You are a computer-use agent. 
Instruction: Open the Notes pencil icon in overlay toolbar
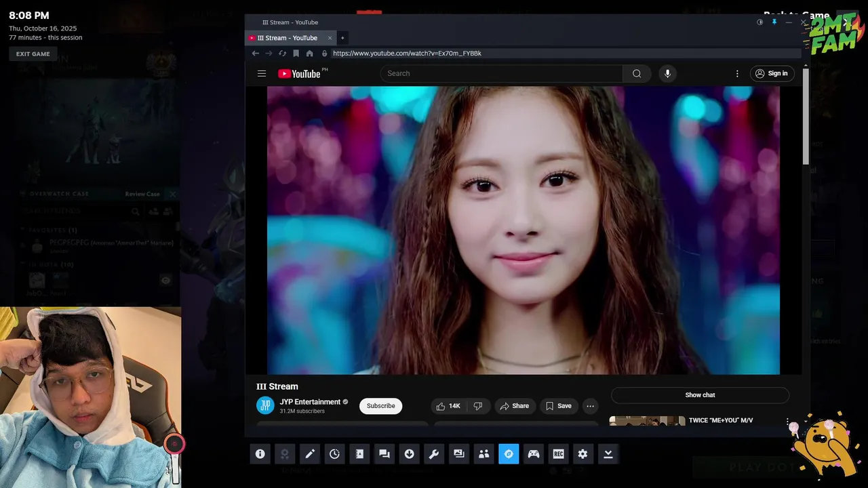point(309,454)
